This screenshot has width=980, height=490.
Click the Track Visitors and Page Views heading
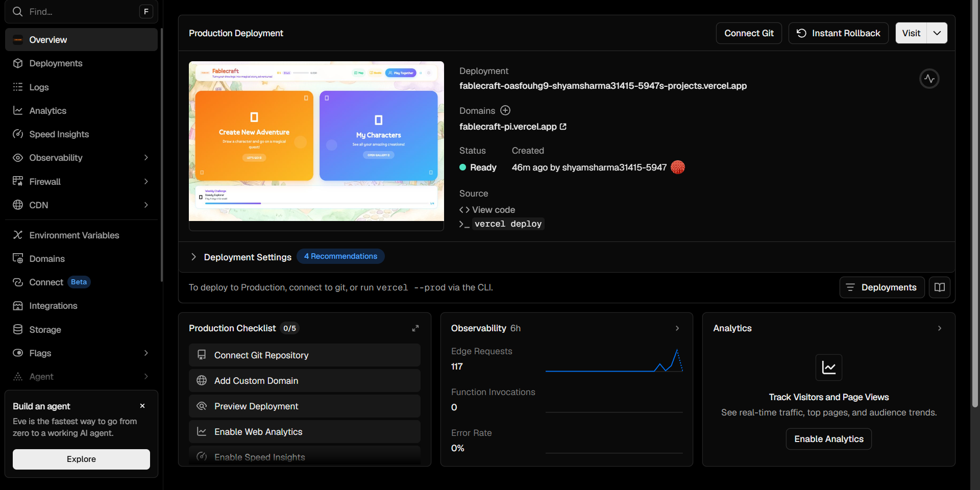(829, 397)
